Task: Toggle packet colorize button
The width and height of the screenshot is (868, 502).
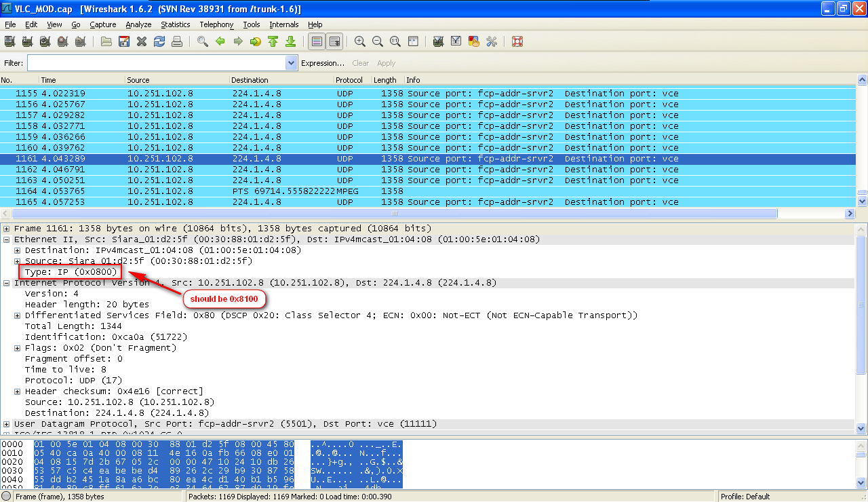Action: (x=316, y=41)
